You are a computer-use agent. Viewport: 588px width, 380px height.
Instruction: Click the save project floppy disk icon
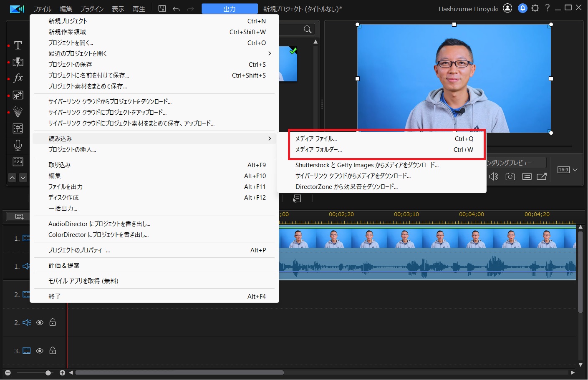[x=162, y=9]
